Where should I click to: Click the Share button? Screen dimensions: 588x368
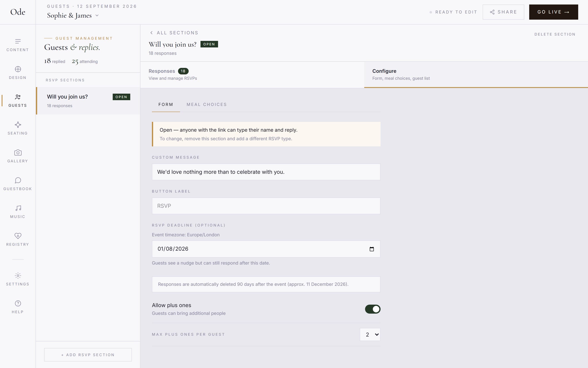(x=503, y=12)
